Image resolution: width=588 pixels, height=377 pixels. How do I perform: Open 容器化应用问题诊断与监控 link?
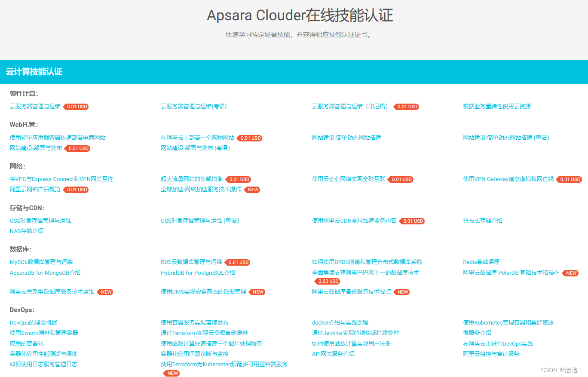click(195, 354)
